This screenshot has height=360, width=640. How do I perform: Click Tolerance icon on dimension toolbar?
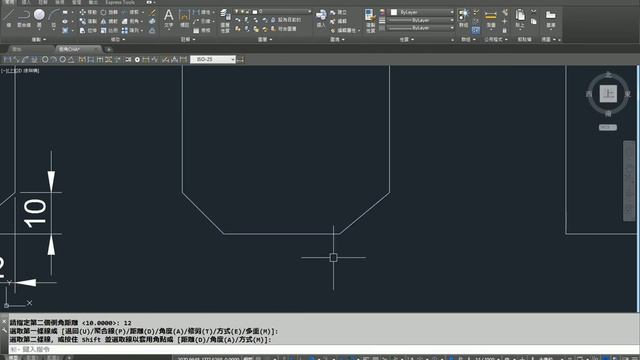(x=128, y=60)
